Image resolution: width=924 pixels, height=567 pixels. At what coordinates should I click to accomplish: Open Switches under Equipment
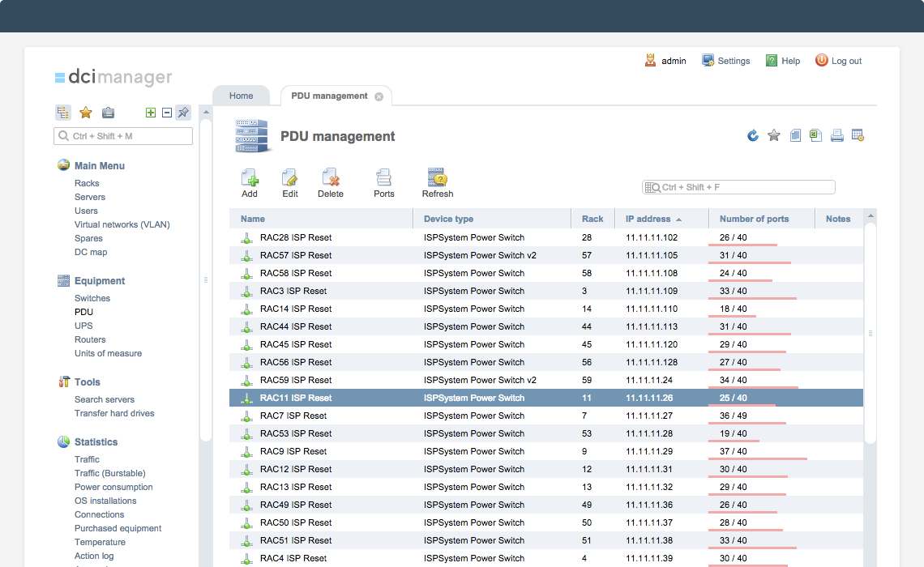(92, 298)
